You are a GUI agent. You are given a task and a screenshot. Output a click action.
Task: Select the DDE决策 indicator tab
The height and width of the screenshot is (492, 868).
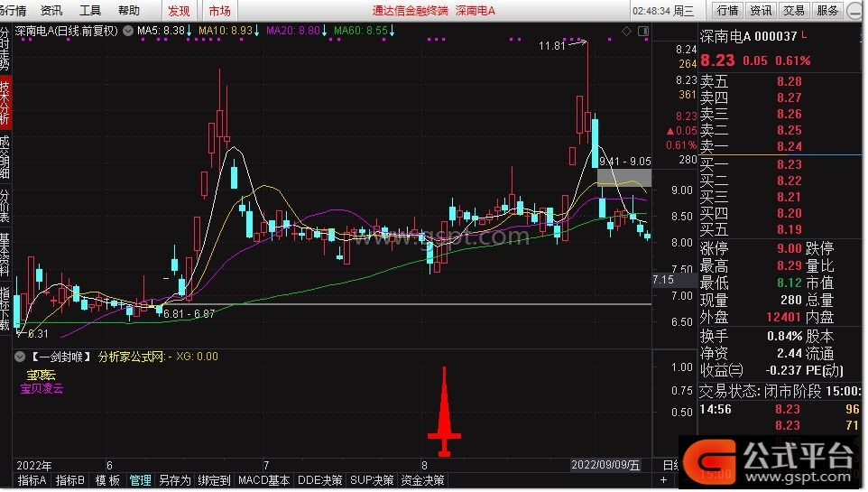tap(320, 481)
